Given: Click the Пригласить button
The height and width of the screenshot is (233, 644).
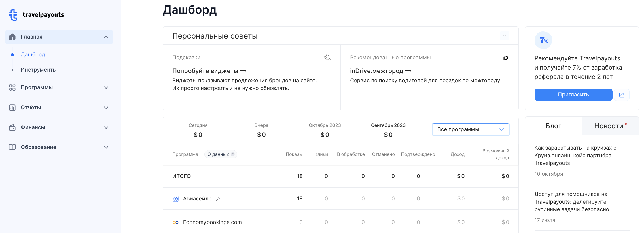Looking at the screenshot, I should point(573,95).
